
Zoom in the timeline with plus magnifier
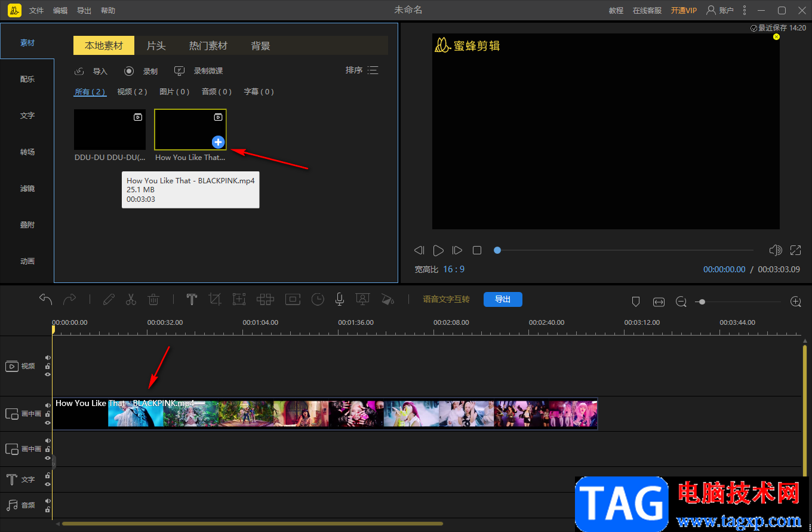point(795,302)
